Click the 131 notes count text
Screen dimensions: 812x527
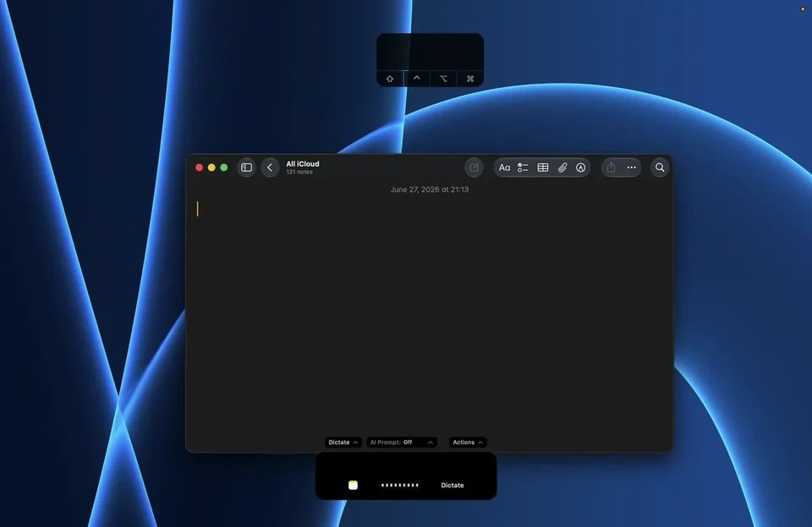pos(299,172)
